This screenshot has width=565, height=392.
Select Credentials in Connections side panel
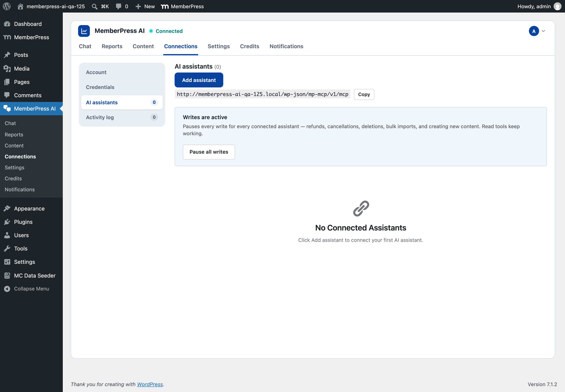pos(122,87)
